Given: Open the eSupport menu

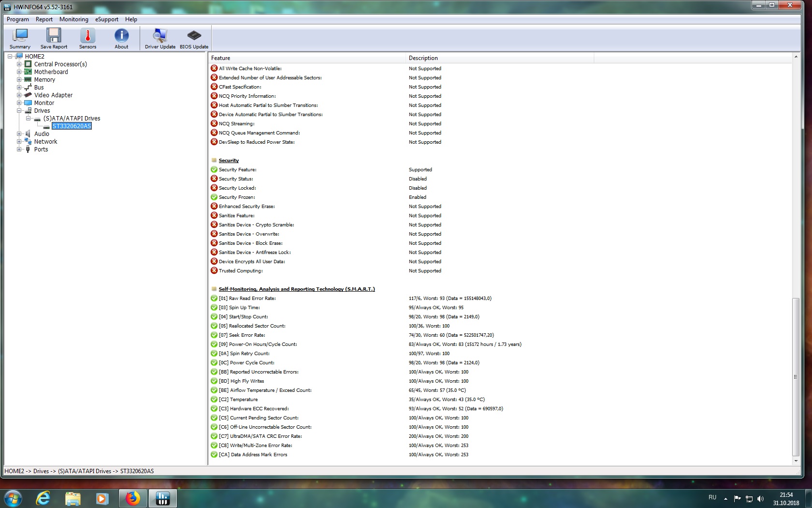Looking at the screenshot, I should coord(107,19).
